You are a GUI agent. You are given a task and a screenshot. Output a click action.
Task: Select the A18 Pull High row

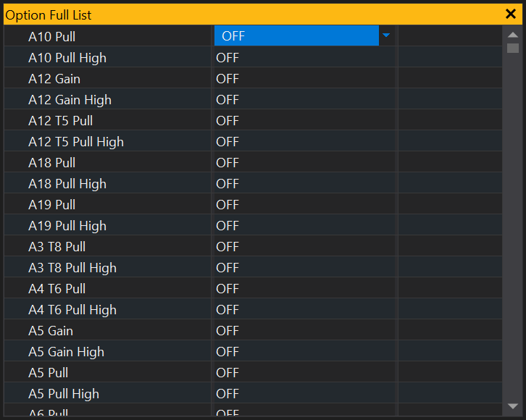[x=67, y=184]
